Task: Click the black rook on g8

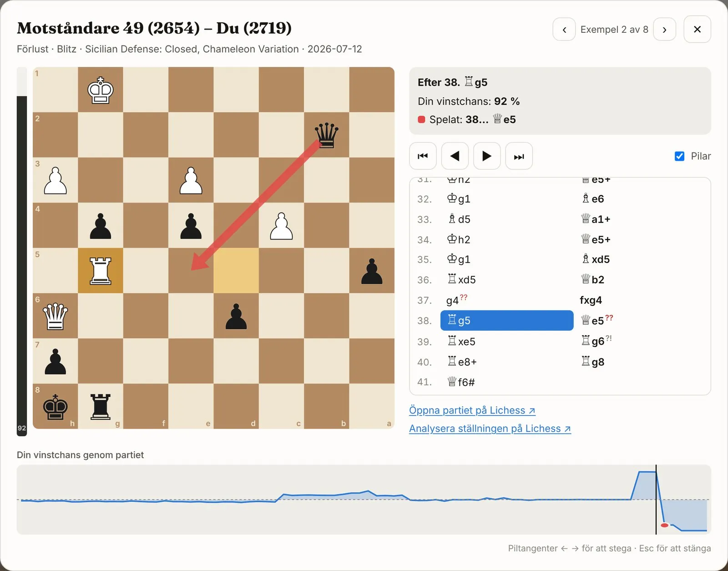Action: point(101,406)
